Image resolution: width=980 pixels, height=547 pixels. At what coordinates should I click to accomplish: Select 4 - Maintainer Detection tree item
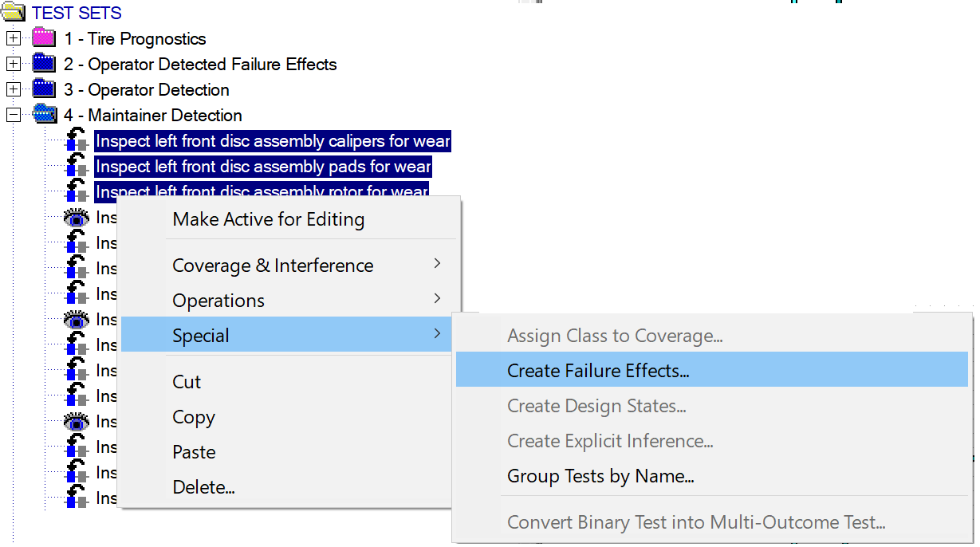[x=153, y=115]
